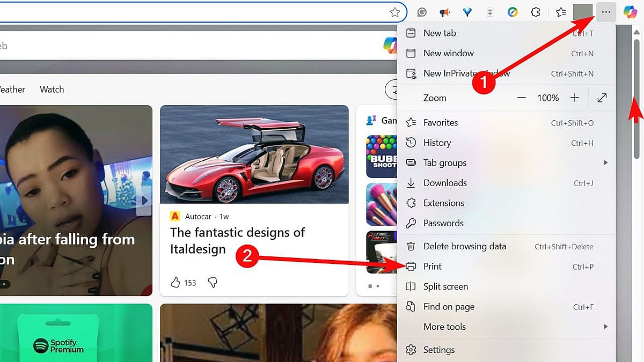Open History from the menu
This screenshot has width=644, height=362.
point(437,142)
